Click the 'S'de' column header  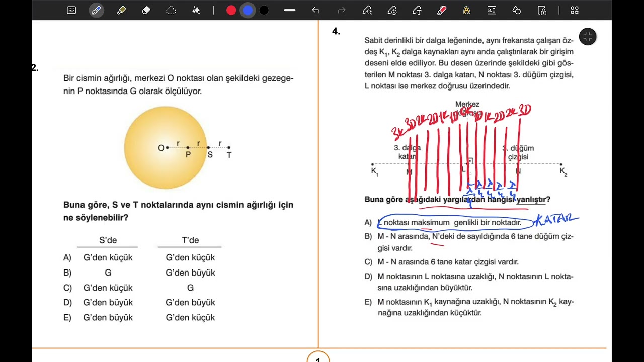point(108,240)
